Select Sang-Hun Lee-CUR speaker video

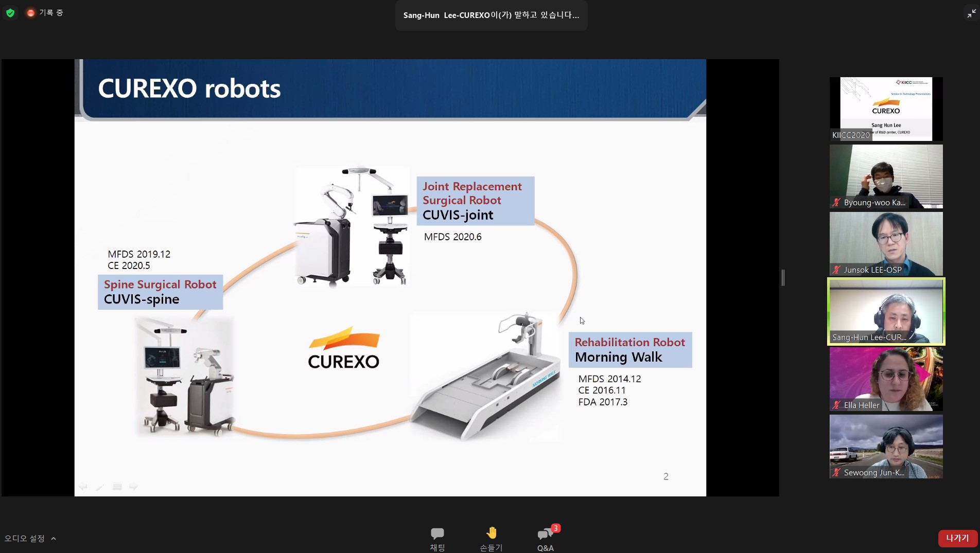coord(886,312)
